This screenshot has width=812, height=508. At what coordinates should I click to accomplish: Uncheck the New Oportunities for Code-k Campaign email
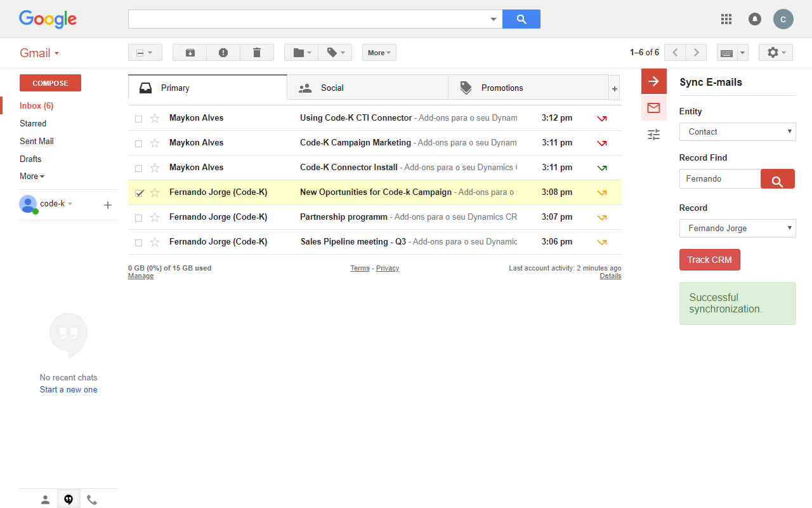tap(140, 192)
